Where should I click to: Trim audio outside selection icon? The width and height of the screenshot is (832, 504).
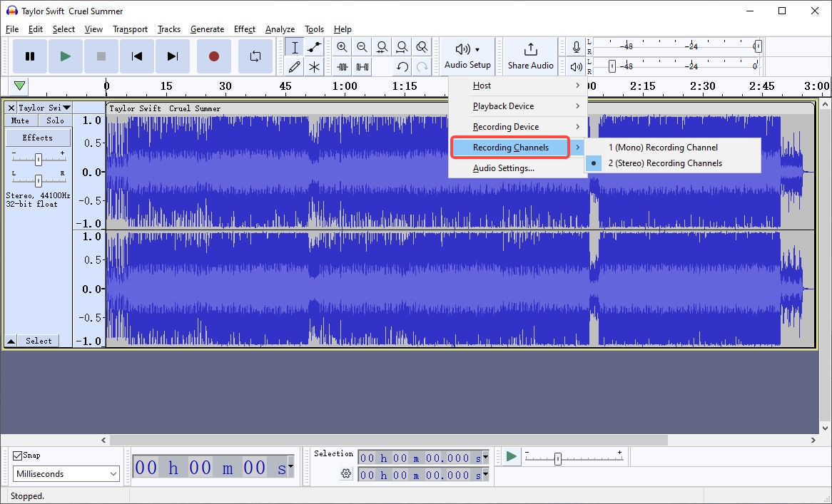[x=343, y=67]
